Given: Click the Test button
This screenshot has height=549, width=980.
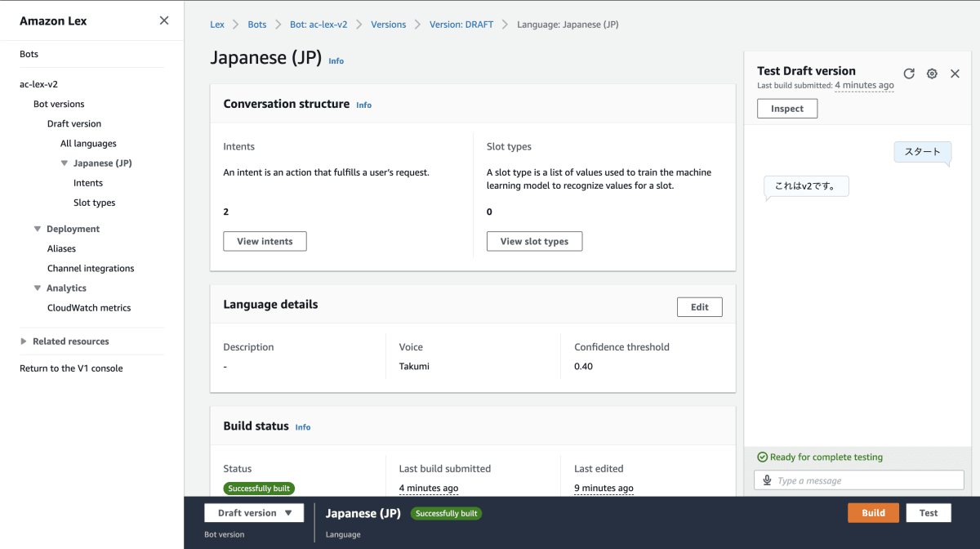Looking at the screenshot, I should pyautogui.click(x=929, y=513).
